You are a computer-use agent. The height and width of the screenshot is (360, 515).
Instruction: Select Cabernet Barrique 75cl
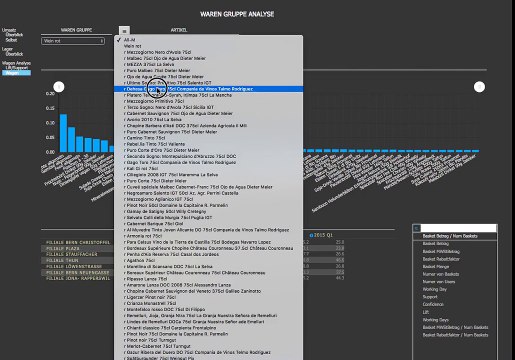click(x=208, y=224)
